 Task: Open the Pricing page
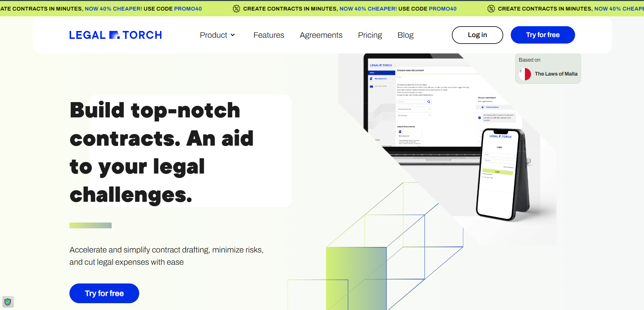coord(370,35)
